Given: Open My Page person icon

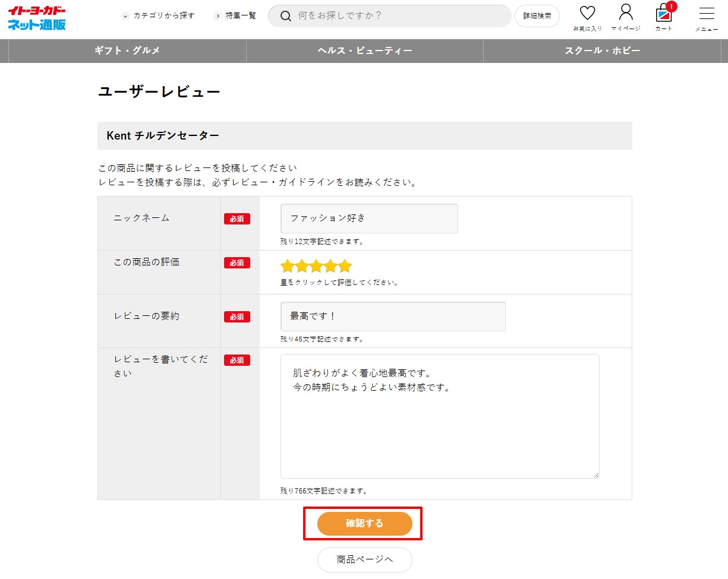Looking at the screenshot, I should click(x=625, y=13).
